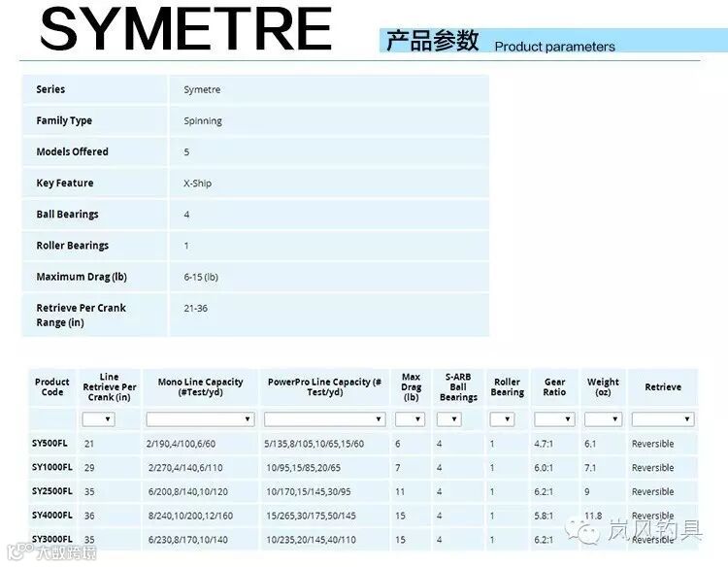Click the Gear Ratio column header
The image size is (728, 567).
pos(554,386)
